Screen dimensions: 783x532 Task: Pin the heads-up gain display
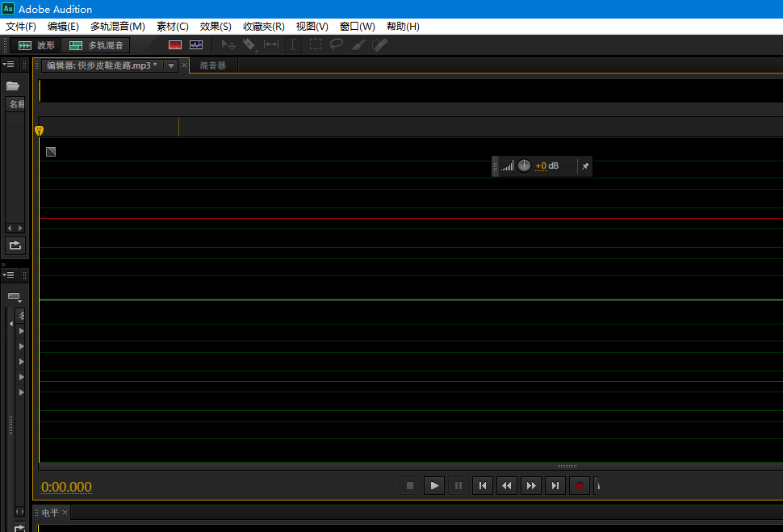[x=585, y=165]
